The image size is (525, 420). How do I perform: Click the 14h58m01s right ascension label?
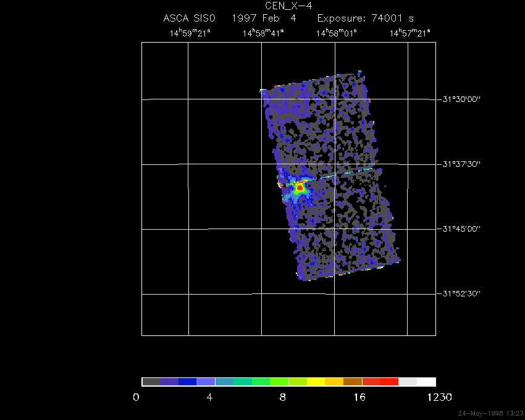click(337, 33)
